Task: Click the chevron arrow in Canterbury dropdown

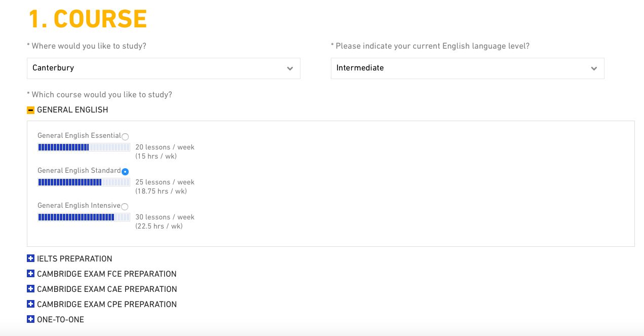Action: coord(290,69)
